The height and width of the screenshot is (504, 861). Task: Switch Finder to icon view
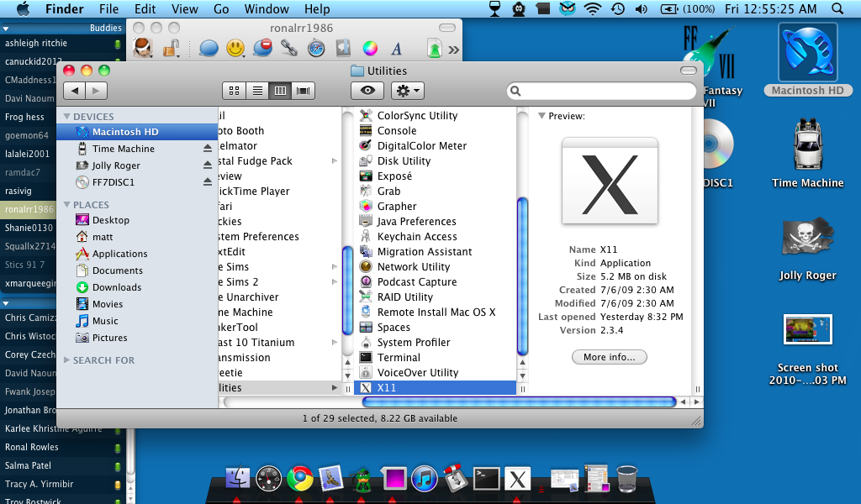coord(234,91)
